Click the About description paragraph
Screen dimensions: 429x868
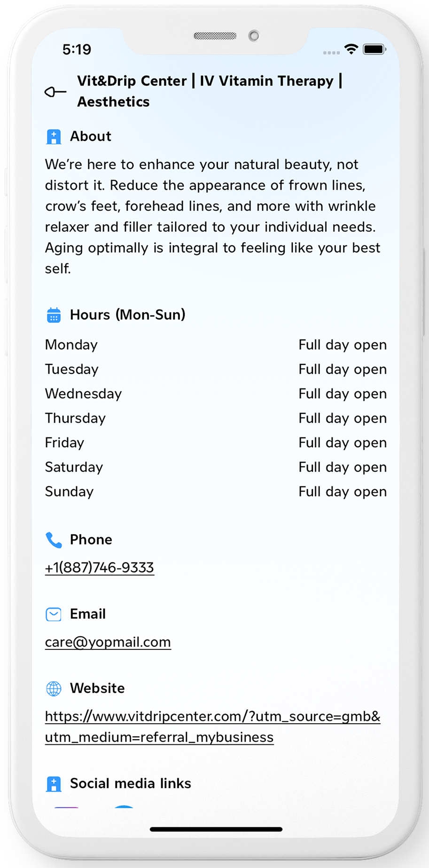coord(212,216)
